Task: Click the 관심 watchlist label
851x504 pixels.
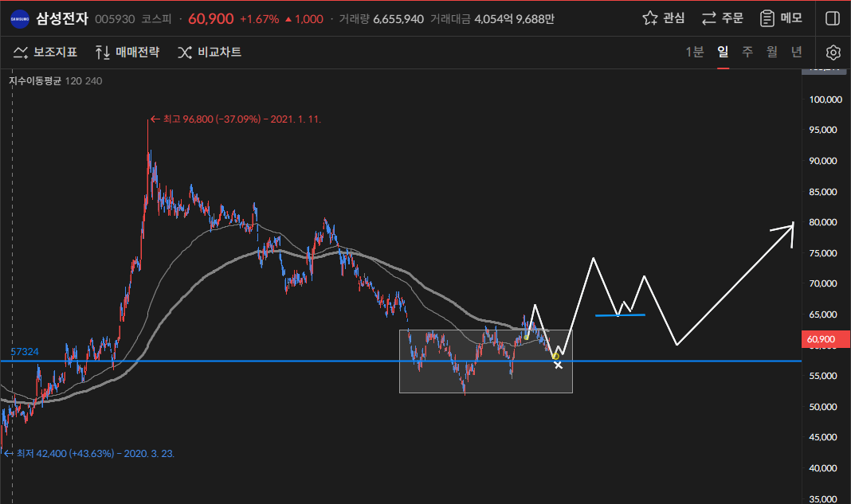Action: [x=674, y=18]
